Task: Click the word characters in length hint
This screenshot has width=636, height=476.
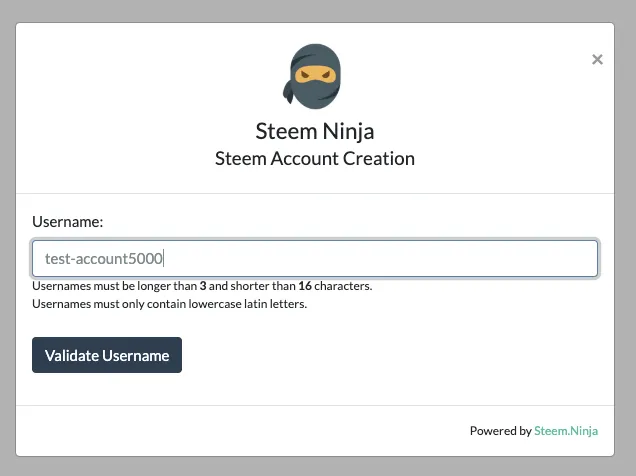Action: [343, 286]
